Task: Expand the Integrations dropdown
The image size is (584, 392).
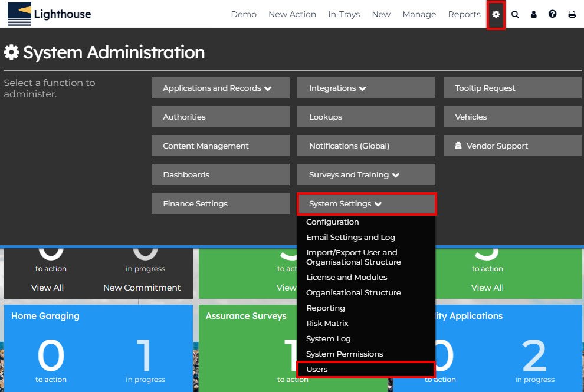Action: click(366, 88)
